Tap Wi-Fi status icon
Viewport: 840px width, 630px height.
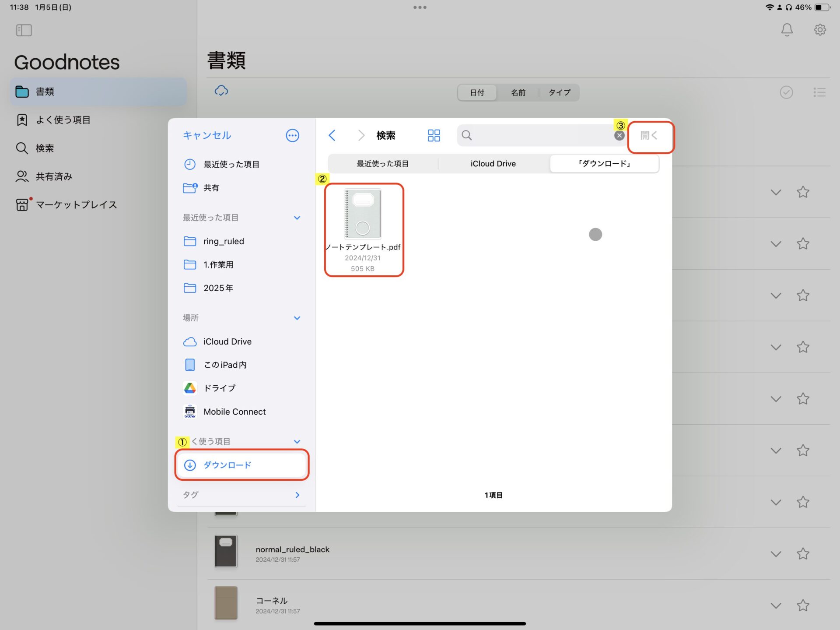coord(769,7)
